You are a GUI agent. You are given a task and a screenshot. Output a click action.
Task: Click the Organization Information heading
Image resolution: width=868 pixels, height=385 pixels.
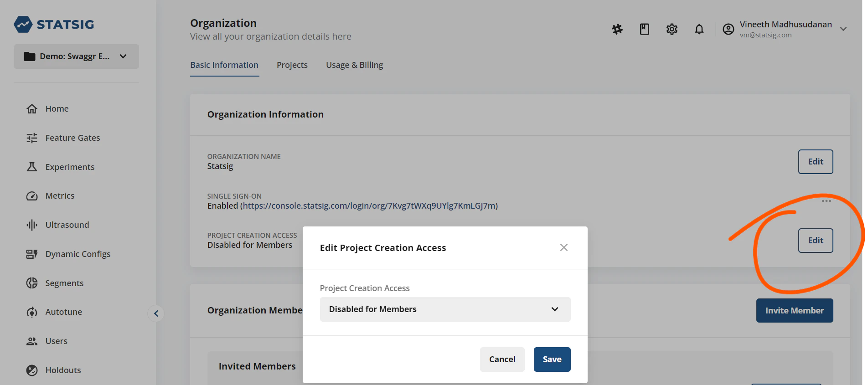coord(265,114)
